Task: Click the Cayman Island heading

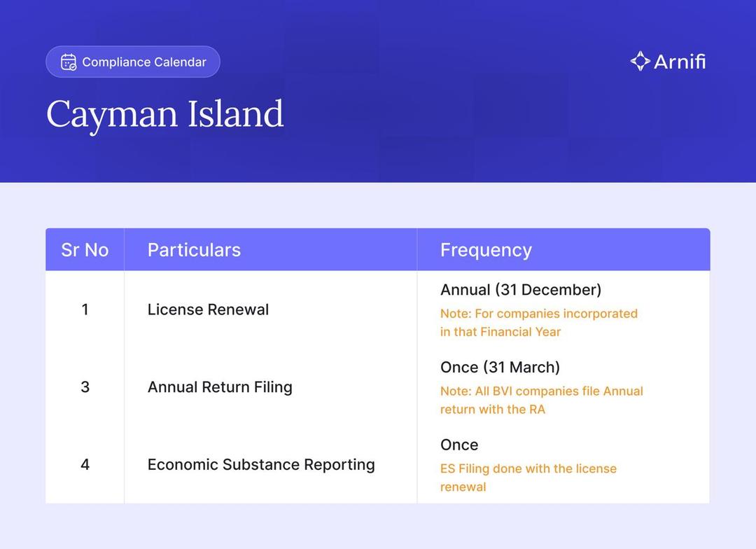Action: (x=165, y=114)
